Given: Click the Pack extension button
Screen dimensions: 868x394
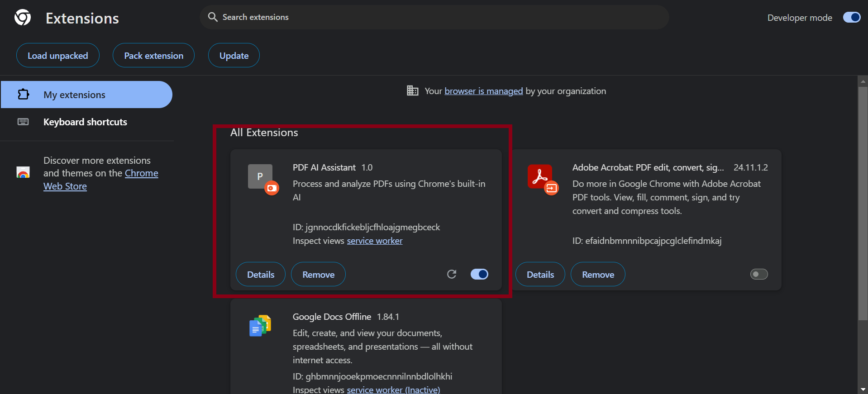Looking at the screenshot, I should (154, 55).
